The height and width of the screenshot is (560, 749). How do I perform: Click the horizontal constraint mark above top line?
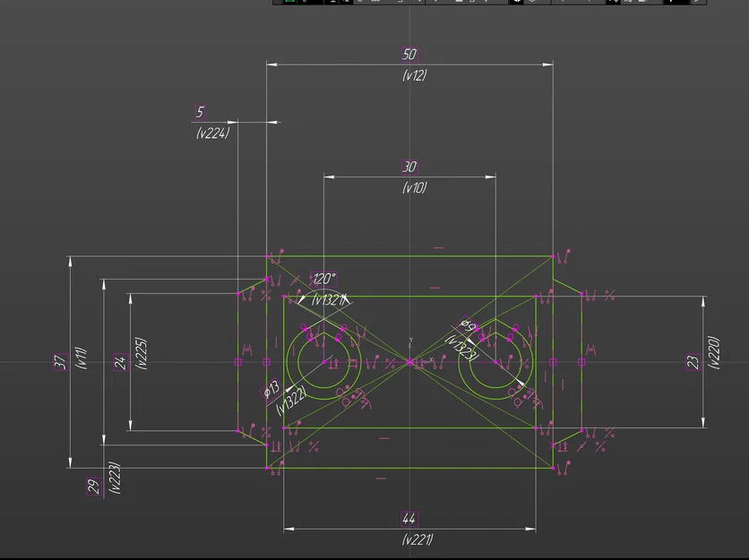(438, 248)
